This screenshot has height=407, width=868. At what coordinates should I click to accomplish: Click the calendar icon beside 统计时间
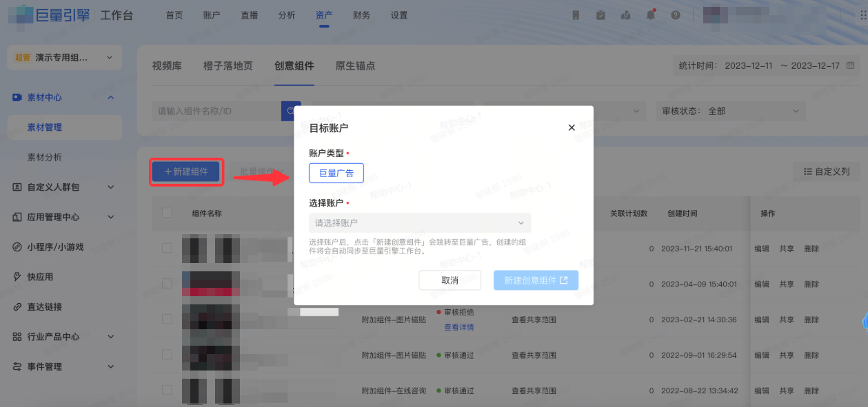click(850, 65)
